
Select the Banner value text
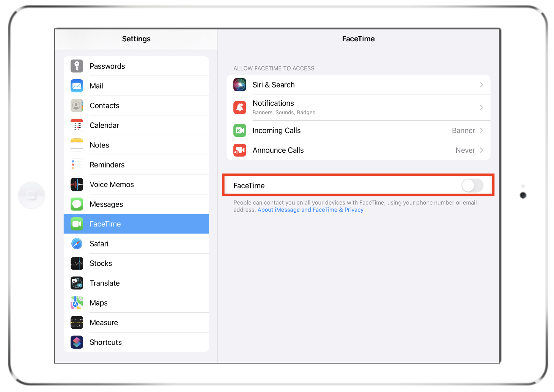pyautogui.click(x=463, y=130)
